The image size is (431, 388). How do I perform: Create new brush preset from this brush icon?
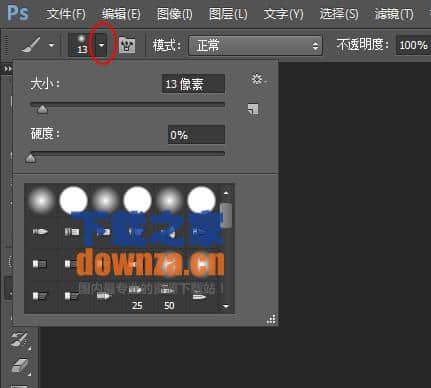point(253,109)
